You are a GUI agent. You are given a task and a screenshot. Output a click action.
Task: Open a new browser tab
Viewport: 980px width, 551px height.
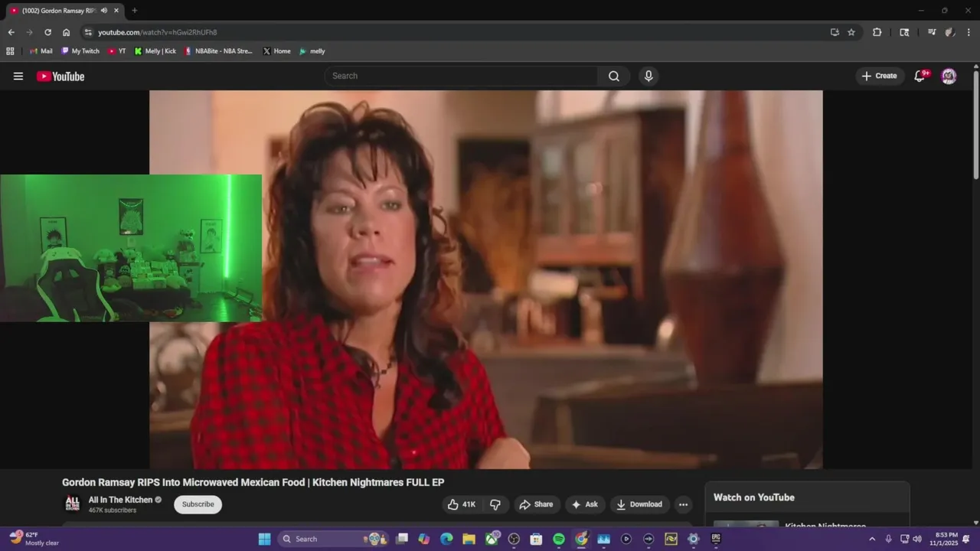pos(135,11)
